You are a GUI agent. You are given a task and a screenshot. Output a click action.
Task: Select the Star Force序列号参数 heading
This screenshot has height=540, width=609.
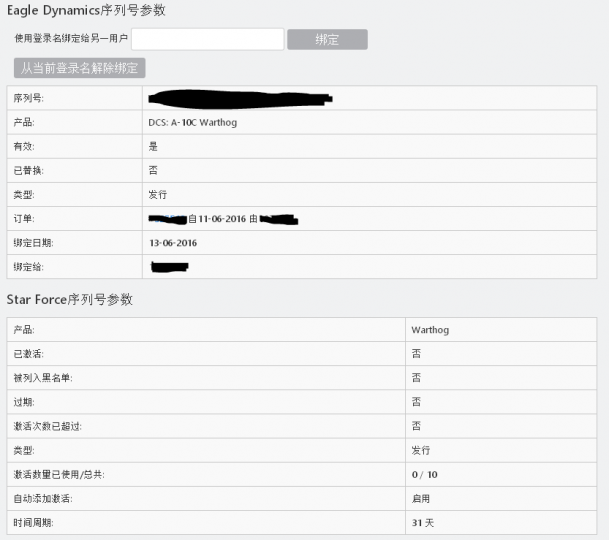(70, 299)
